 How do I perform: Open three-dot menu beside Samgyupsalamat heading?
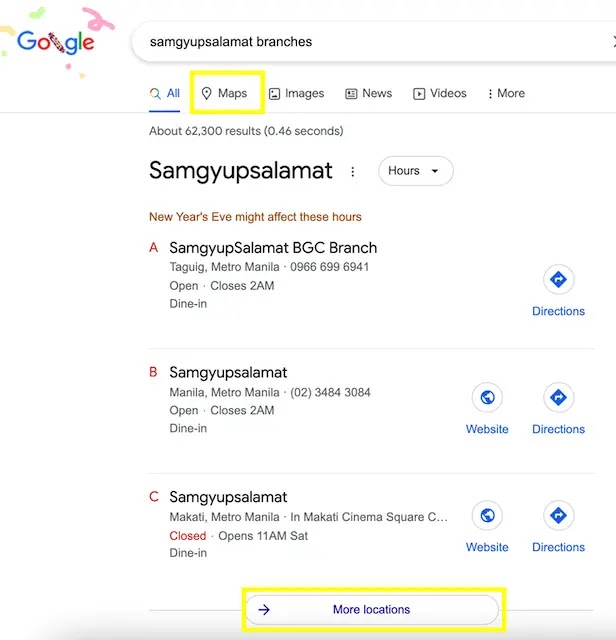point(353,171)
